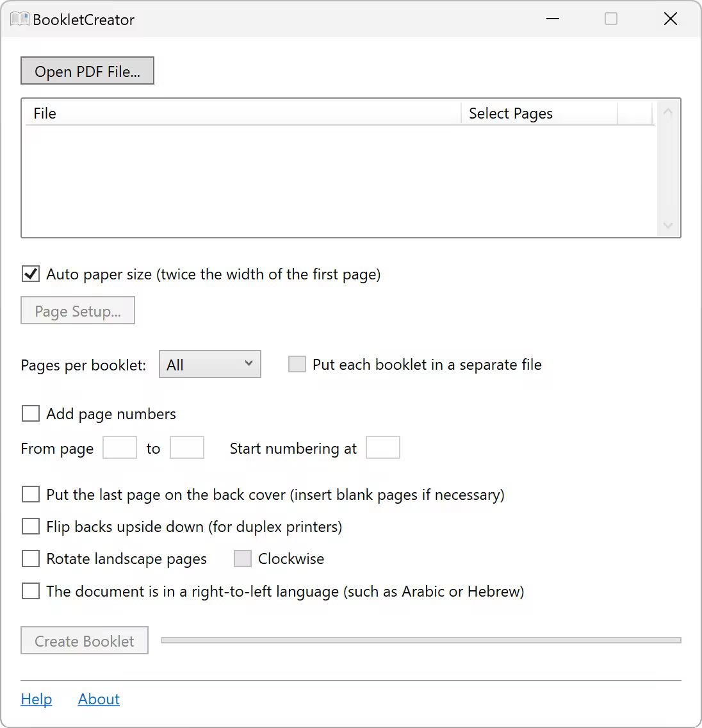This screenshot has width=702, height=728.
Task: Check the right-to-left language option
Action: pyautogui.click(x=31, y=591)
